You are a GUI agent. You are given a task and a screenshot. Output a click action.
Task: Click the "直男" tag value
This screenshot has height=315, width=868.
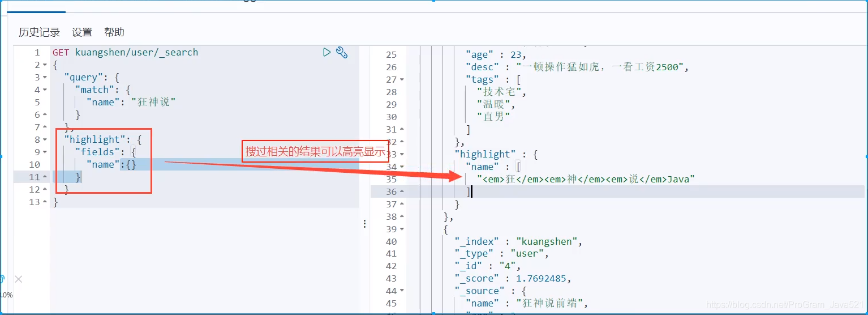(x=493, y=117)
